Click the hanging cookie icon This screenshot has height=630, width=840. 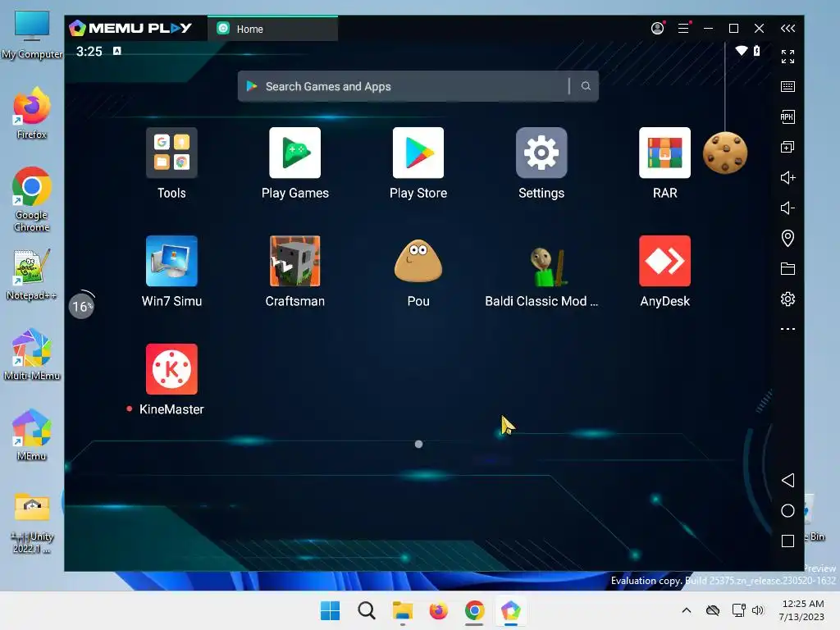click(725, 153)
